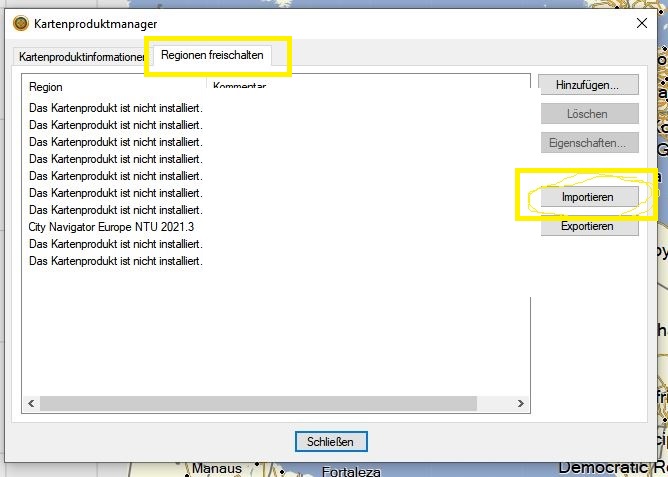The height and width of the screenshot is (477, 668).
Task: Select the first 'nicht installiert' list row
Action: tap(116, 107)
